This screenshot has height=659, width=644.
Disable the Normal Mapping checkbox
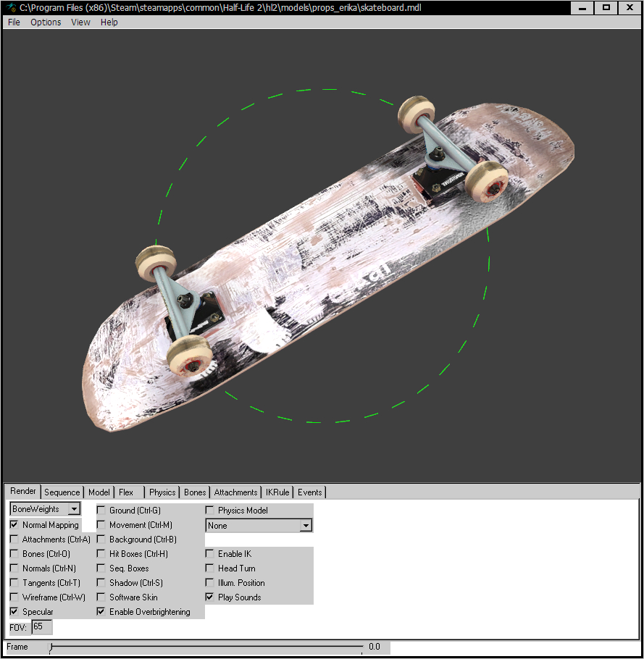tap(15, 525)
